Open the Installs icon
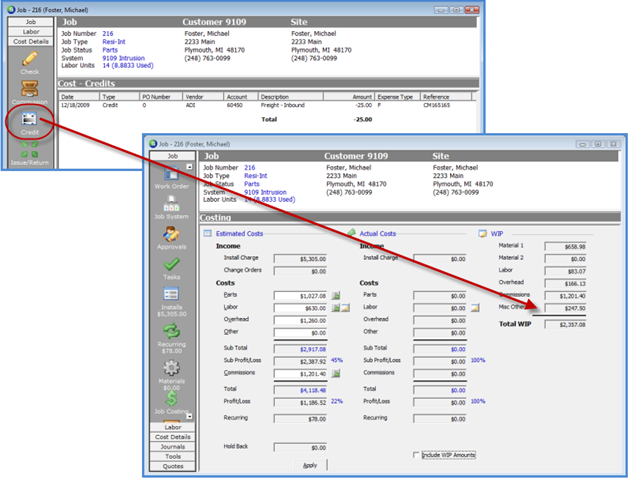The width and height of the screenshot is (628, 478). tap(171, 294)
